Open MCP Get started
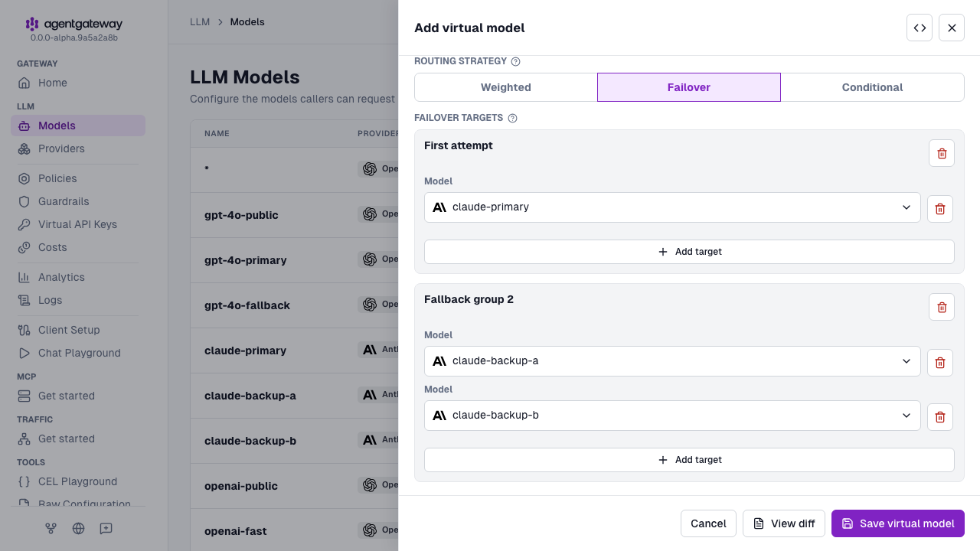This screenshot has width=980, height=551. [78, 396]
